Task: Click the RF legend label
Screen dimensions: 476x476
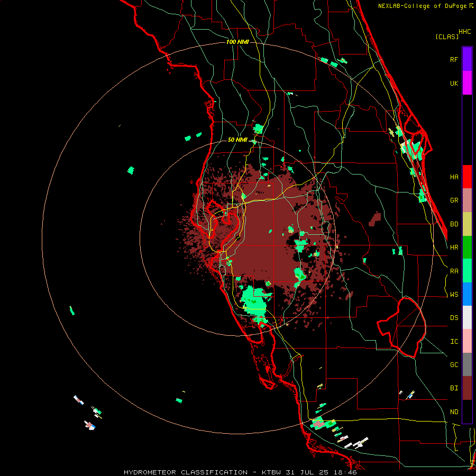Action: (454, 59)
